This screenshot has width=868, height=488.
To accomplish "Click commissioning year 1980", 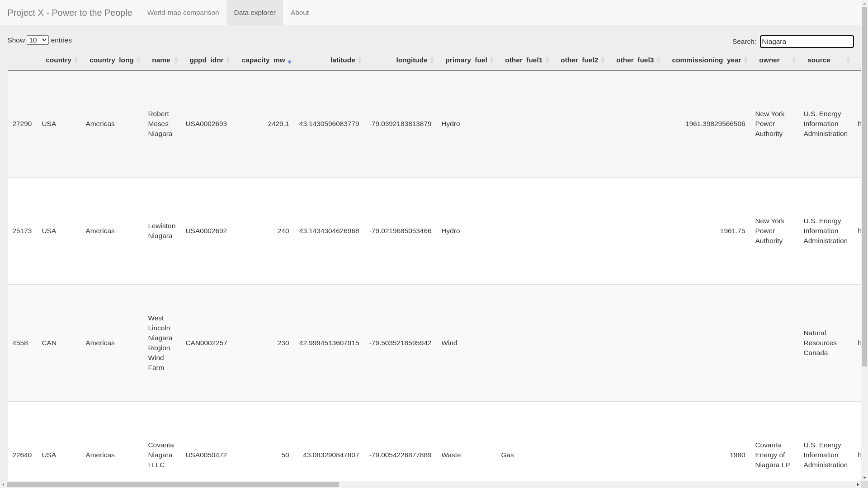I will tap(737, 455).
